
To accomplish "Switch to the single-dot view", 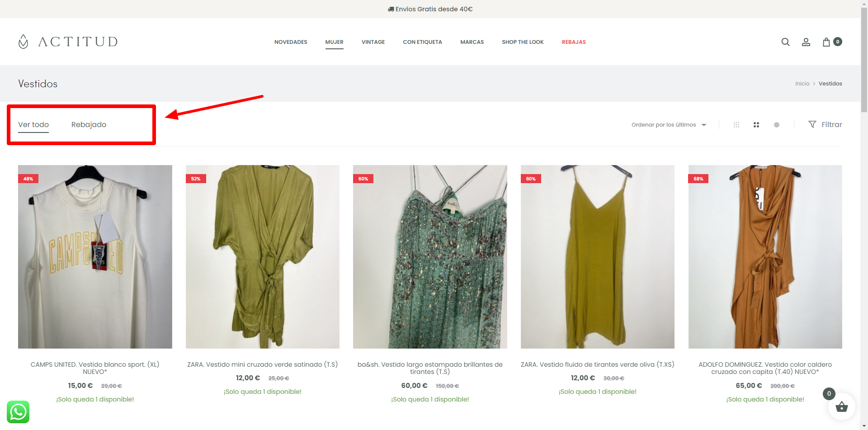I will pyautogui.click(x=777, y=125).
